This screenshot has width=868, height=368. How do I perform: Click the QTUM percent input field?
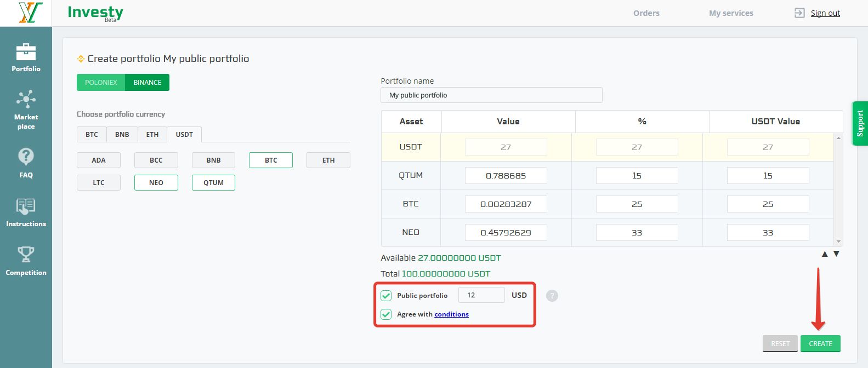coord(637,176)
